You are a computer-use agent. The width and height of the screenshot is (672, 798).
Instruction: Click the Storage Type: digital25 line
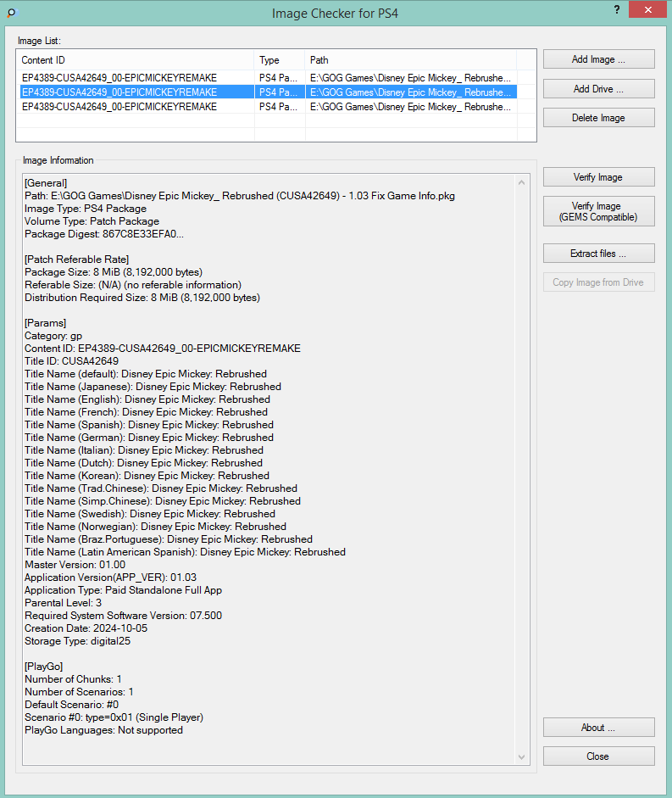[78, 641]
